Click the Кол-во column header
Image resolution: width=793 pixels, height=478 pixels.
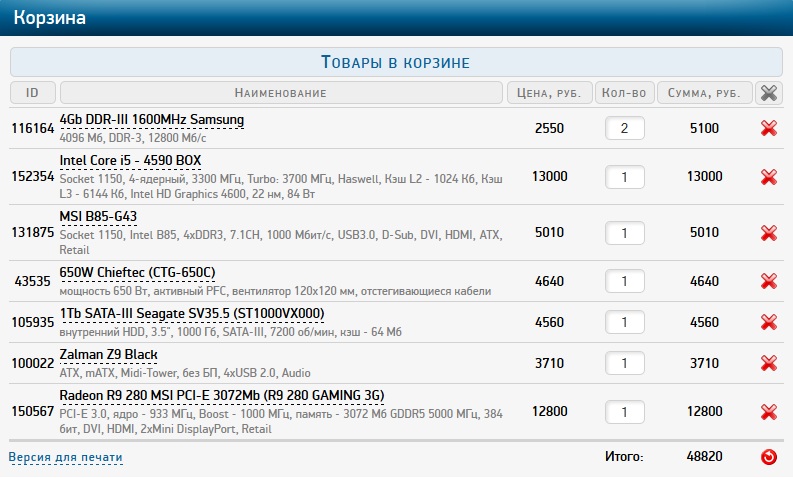pos(625,93)
